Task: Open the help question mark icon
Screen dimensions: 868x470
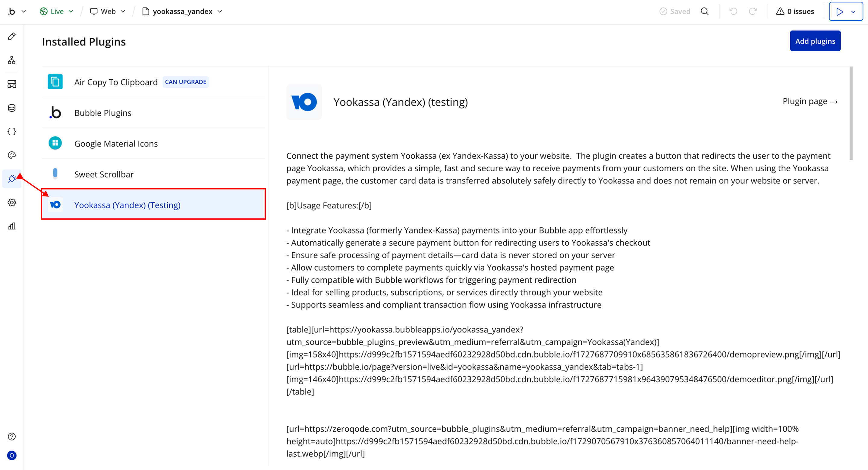Action: pos(12,437)
